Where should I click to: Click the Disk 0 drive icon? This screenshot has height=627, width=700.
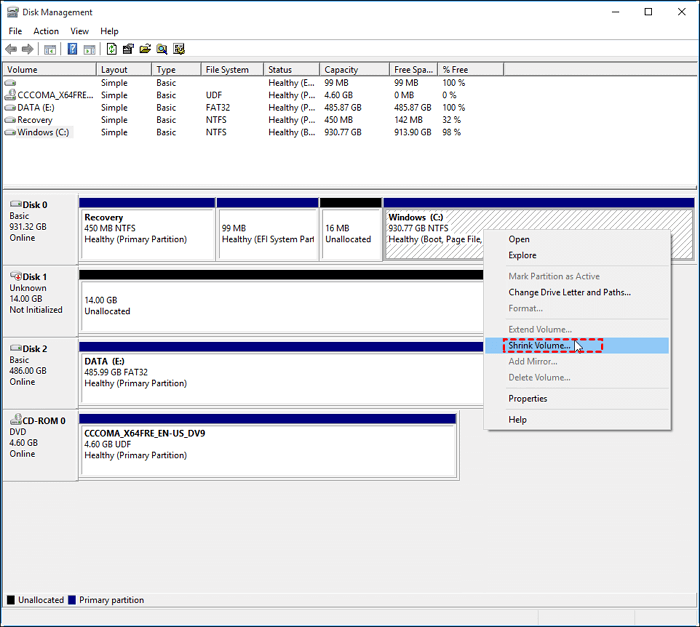15,204
